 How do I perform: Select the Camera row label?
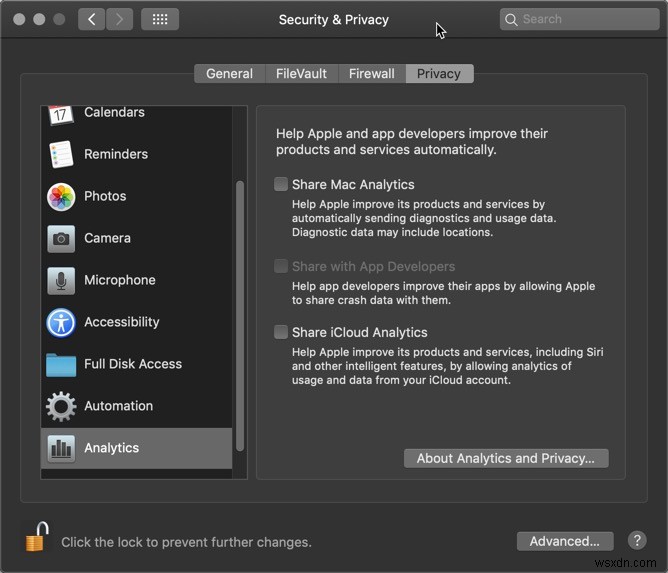(x=107, y=238)
